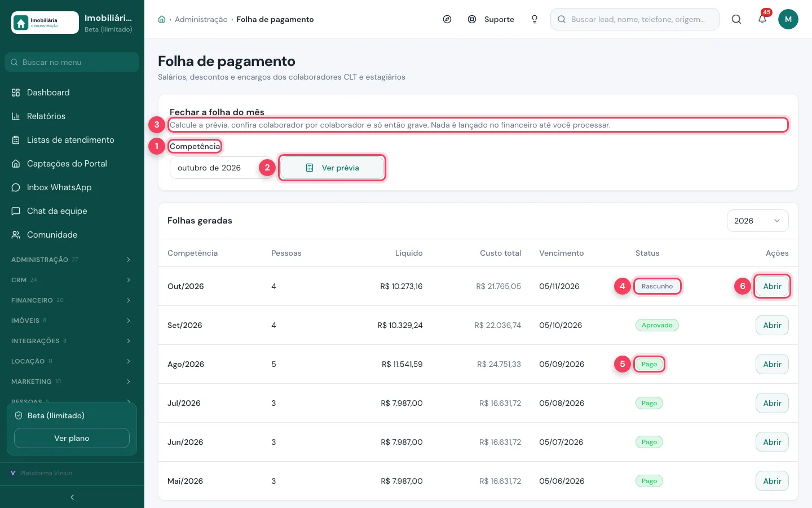Open the Set/2026 payroll with Abrir
The image size is (812, 508).
(772, 325)
